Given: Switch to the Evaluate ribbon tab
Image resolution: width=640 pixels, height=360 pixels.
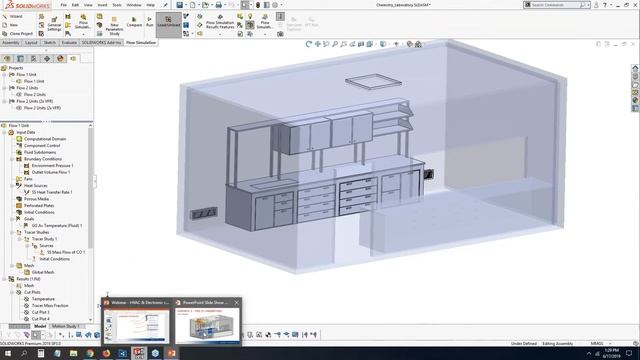Looking at the screenshot, I should pos(69,42).
